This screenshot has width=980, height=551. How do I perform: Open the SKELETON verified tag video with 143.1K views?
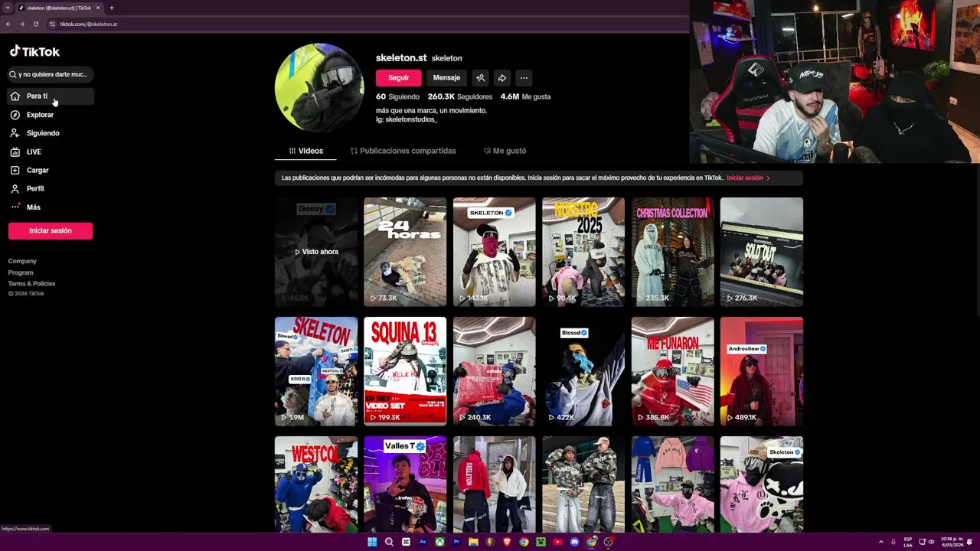tap(494, 252)
